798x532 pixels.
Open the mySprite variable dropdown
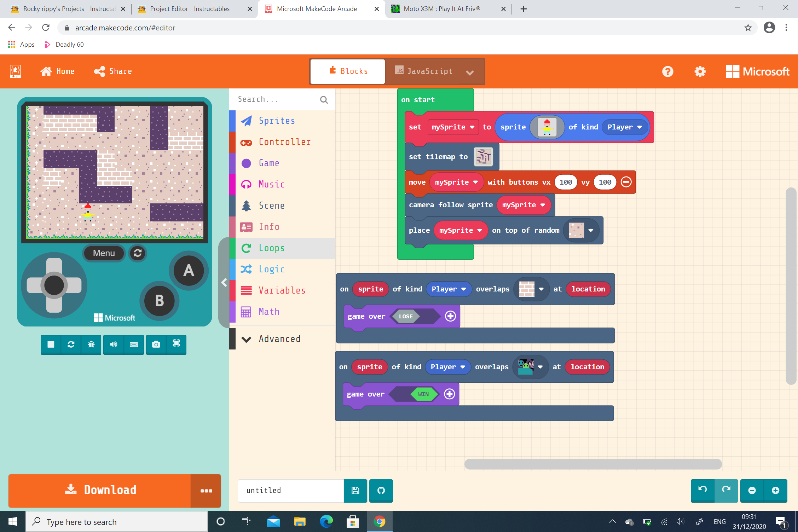453,127
